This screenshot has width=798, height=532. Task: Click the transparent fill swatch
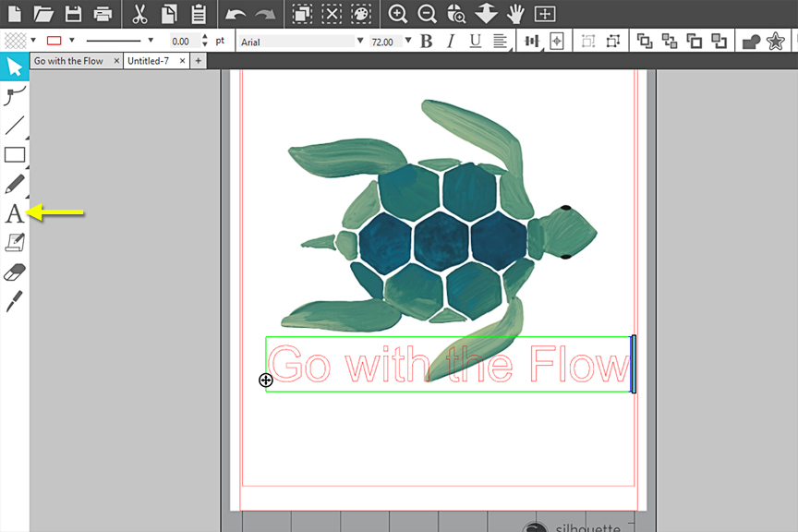coord(16,41)
